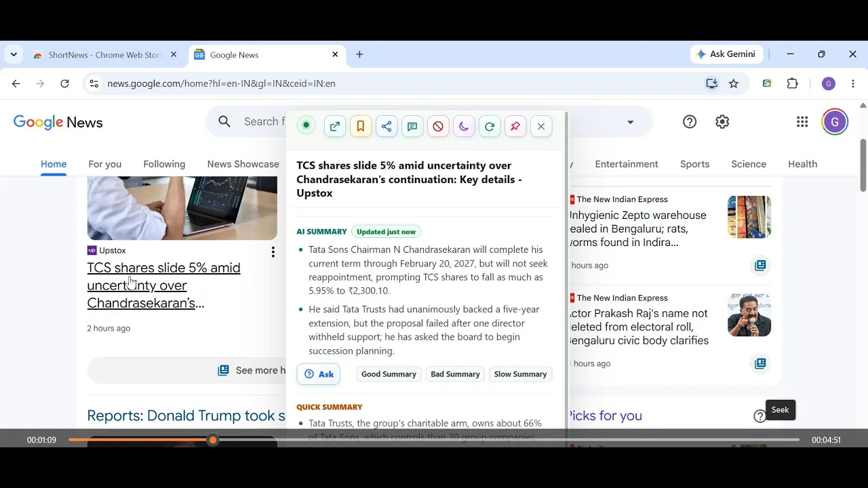
Task: Rate as Good Summary
Action: tap(389, 374)
